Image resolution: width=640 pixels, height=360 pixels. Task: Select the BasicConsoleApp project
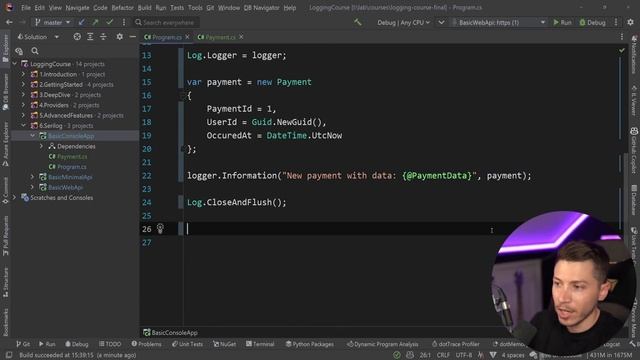click(x=71, y=136)
